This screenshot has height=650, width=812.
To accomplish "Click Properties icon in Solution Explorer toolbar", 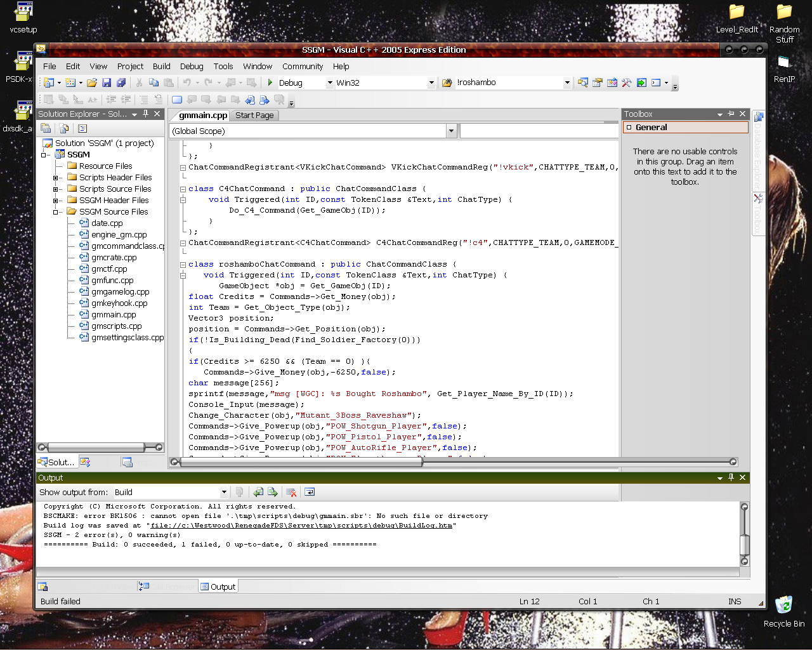I will 46,128.
